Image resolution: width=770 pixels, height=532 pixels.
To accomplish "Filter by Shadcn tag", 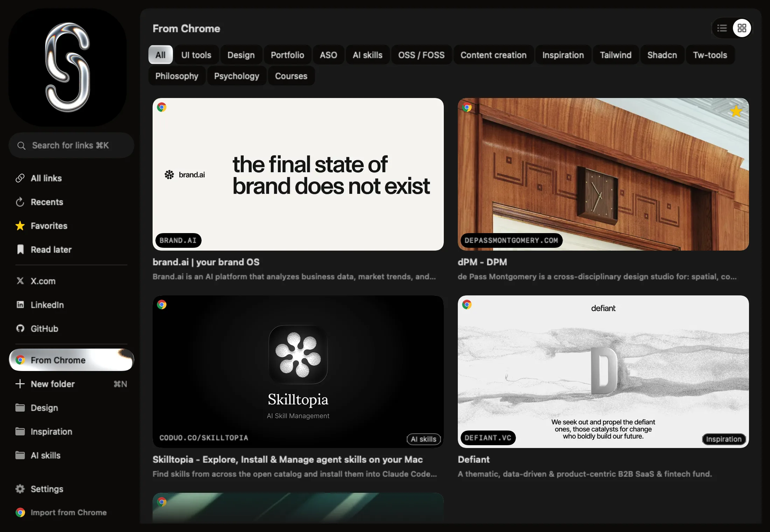I will 662,55.
